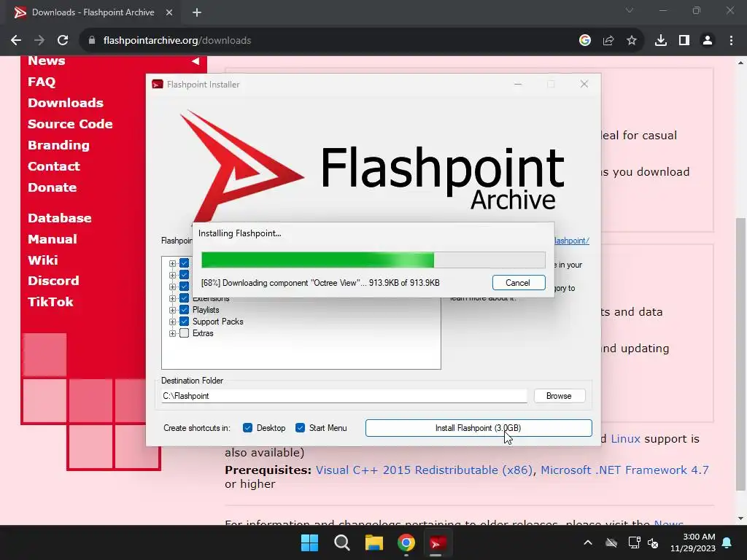Expand the Extensions tree node

(172, 298)
